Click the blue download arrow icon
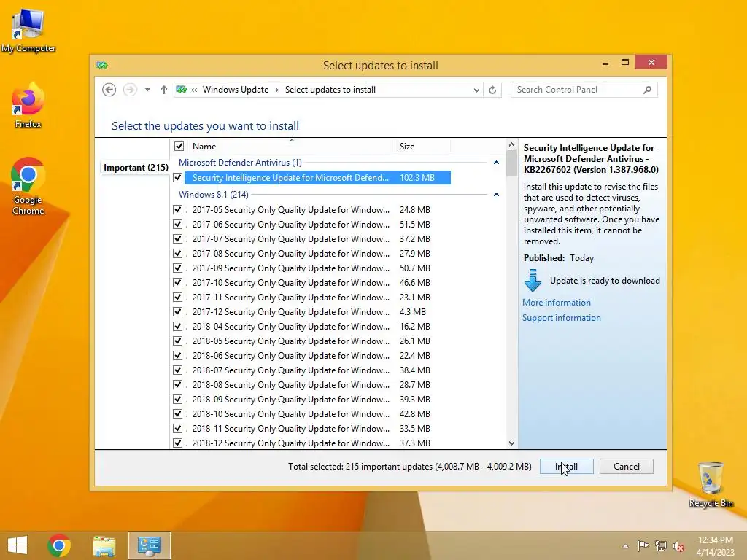The image size is (747, 560). 533,281
